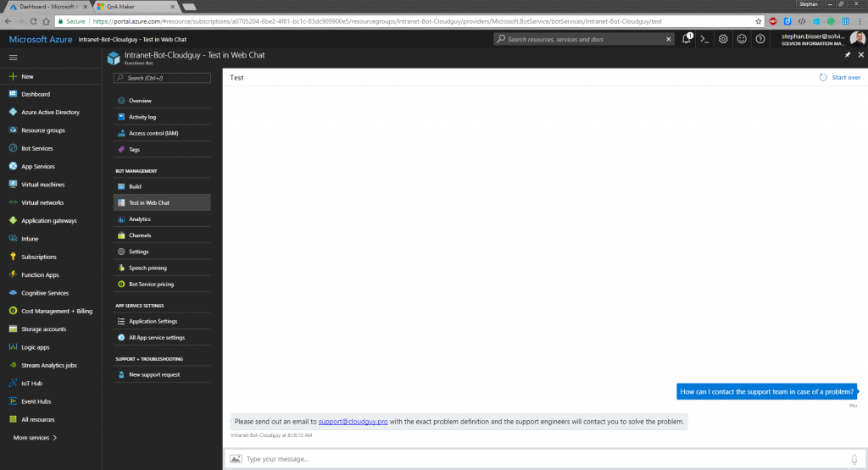Click the Bot Services icon
This screenshot has width=868, height=470.
tap(13, 148)
